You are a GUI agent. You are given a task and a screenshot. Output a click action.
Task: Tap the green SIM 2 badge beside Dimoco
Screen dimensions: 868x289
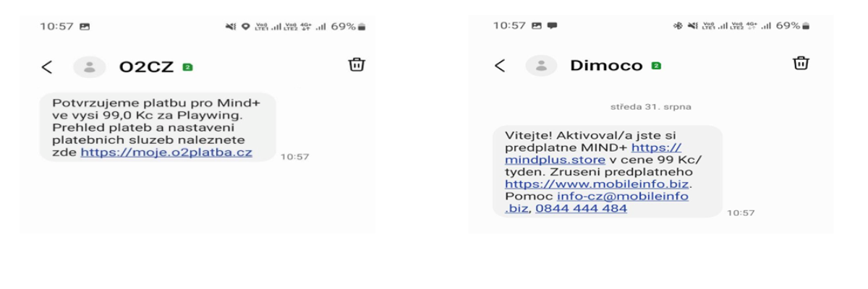pyautogui.click(x=656, y=66)
